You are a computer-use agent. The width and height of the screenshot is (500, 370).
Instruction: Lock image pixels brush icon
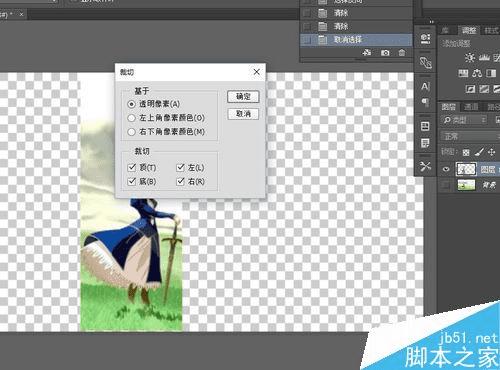pos(479,153)
